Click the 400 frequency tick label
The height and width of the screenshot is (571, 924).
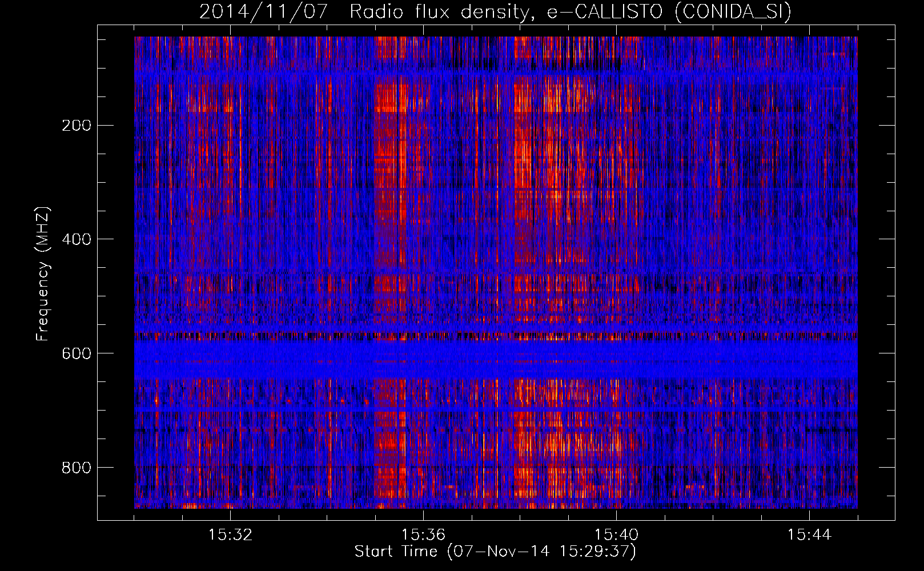(x=76, y=239)
